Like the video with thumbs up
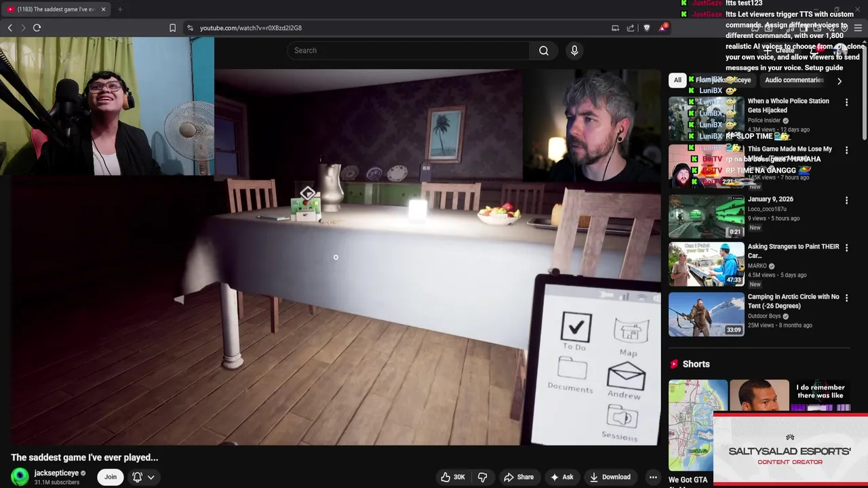This screenshot has height=488, width=868. coord(453,477)
